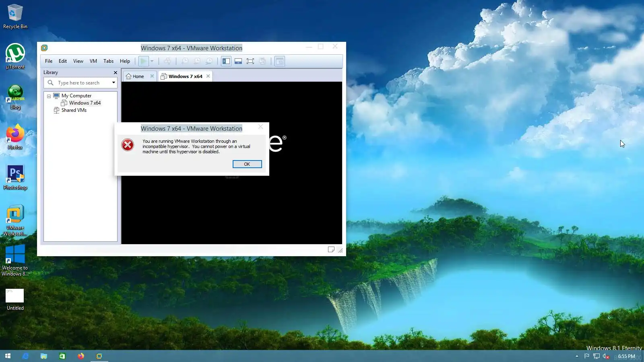The height and width of the screenshot is (362, 644).
Task: Open the Snapshot Manager toolbar icon
Action: (x=209, y=61)
